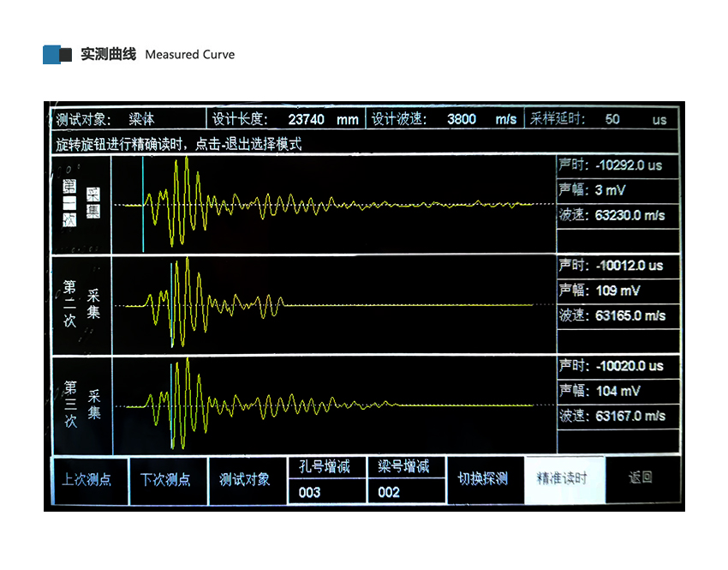Select the 梁体 test object in top row
Viewport: 728px width, 570px height.
141,120
